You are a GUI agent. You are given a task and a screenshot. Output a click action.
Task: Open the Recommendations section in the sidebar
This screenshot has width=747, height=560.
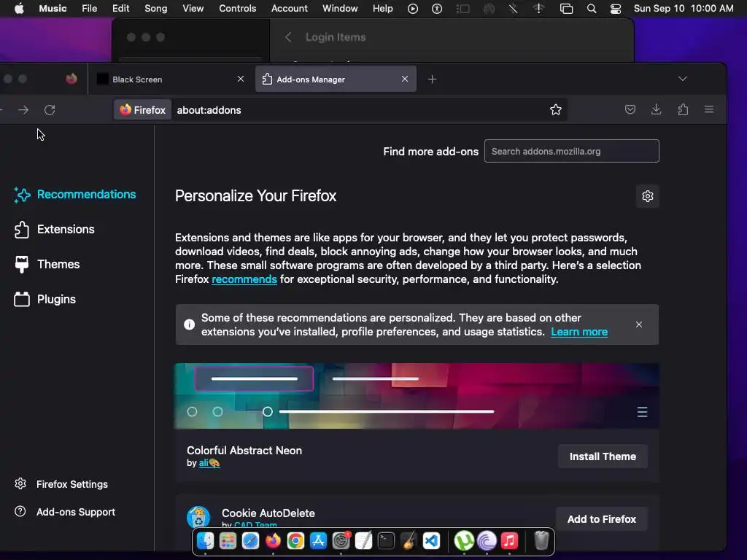(x=75, y=194)
